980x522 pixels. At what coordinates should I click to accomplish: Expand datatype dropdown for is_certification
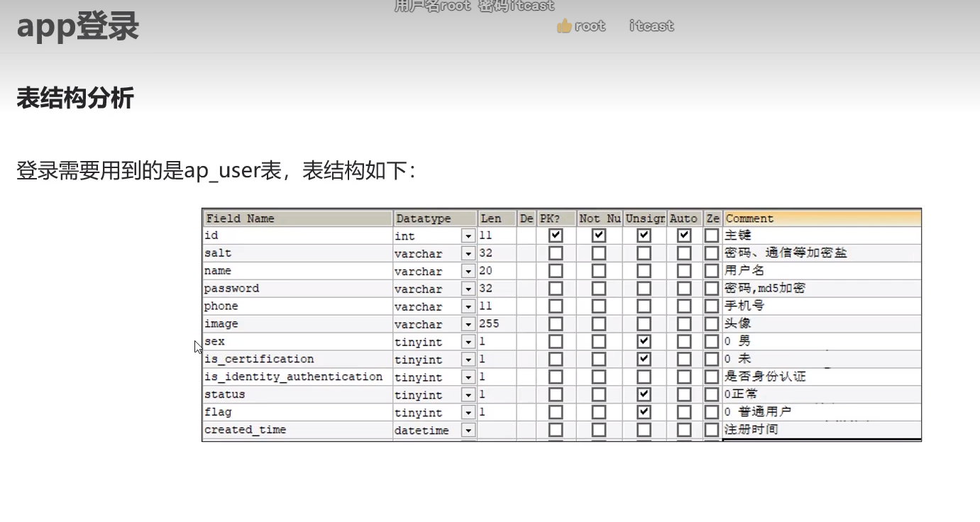pyautogui.click(x=468, y=360)
